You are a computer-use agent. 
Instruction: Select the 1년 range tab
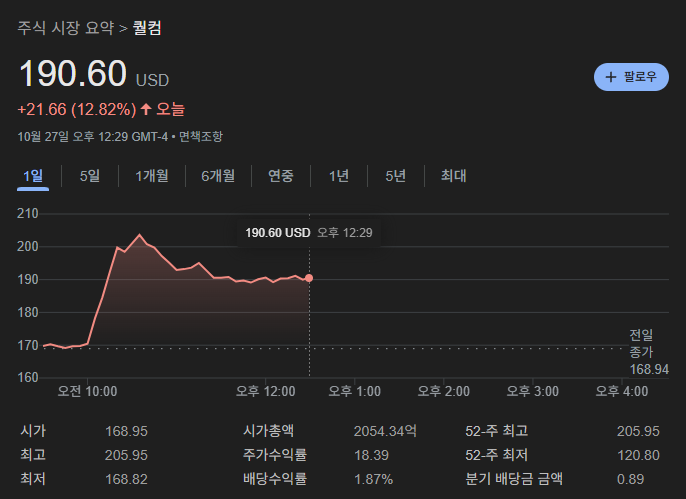tap(339, 176)
